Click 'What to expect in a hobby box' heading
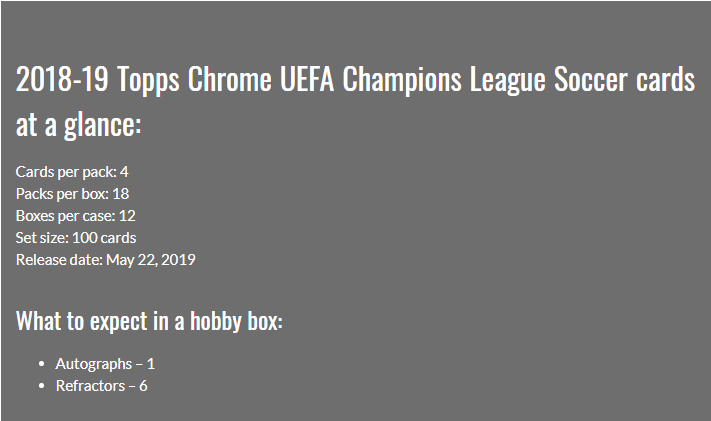The height and width of the screenshot is (421, 711). click(149, 322)
